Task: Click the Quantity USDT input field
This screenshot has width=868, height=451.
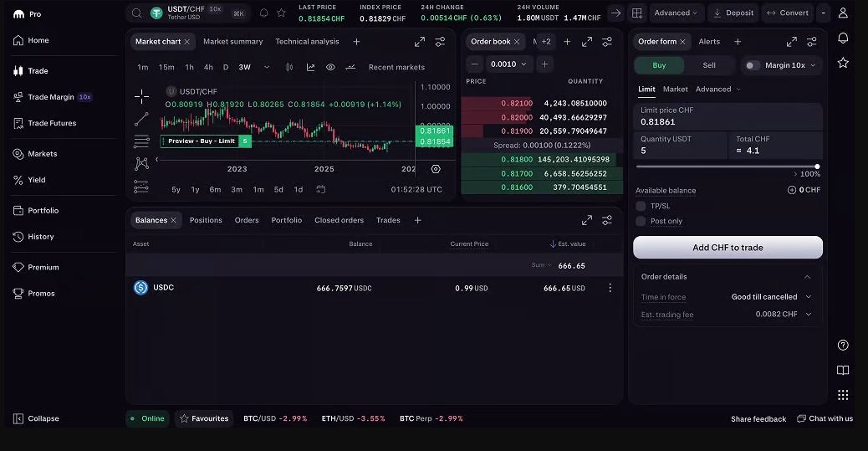Action: [681, 145]
